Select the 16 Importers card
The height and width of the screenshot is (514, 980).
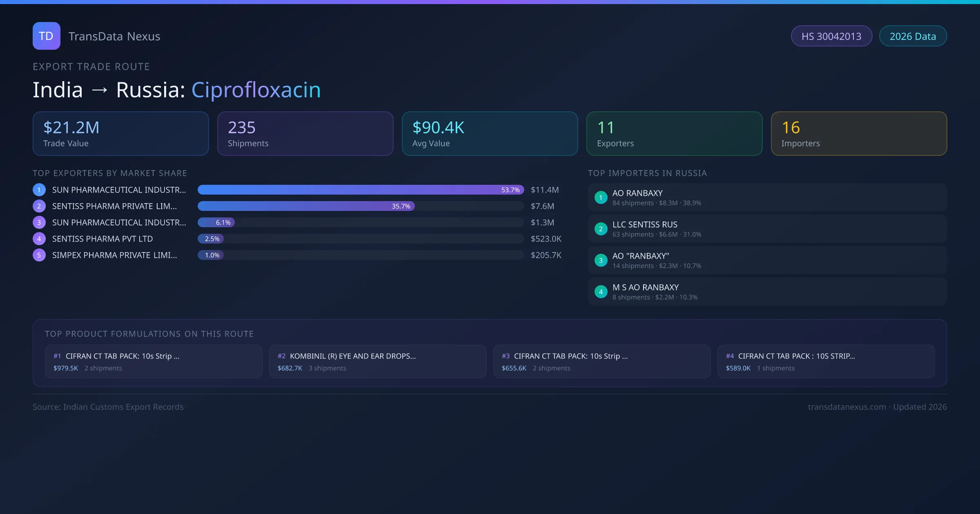859,133
